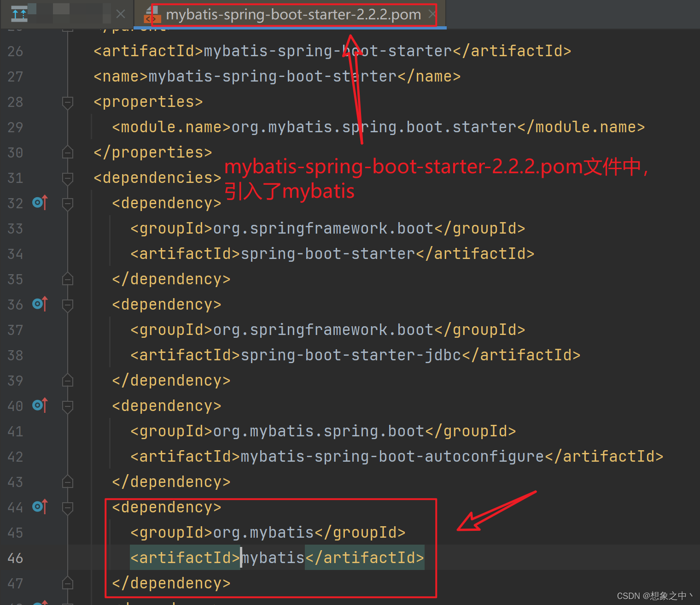The height and width of the screenshot is (605, 700).
Task: Click the name mybatis-spring-boot-starter line
Action: [277, 76]
